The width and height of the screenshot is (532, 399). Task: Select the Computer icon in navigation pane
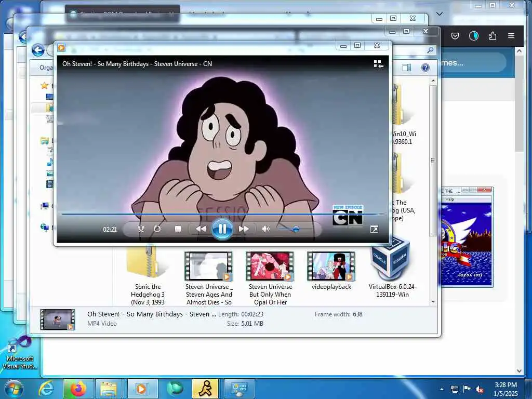[x=45, y=206]
